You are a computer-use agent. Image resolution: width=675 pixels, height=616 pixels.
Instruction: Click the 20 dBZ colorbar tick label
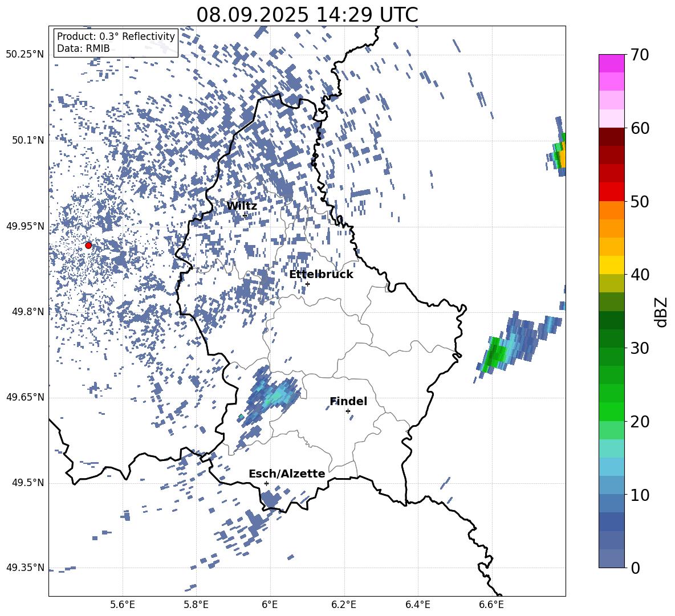[x=639, y=421]
